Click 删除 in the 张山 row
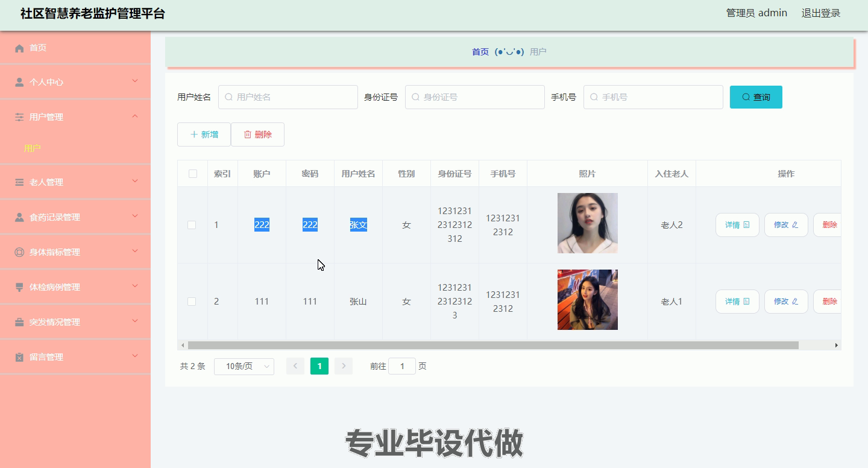This screenshot has width=868, height=468. click(828, 302)
